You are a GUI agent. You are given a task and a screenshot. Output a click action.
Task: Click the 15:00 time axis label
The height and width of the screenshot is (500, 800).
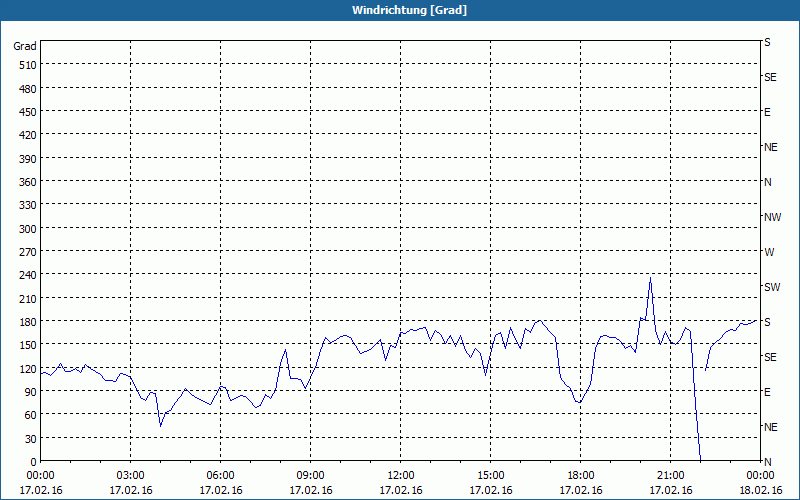(491, 475)
